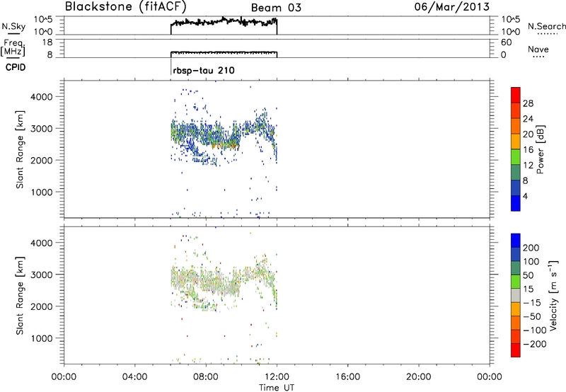This screenshot has height=392, width=566.
Task: Click the 'N.Sky' label
Action: coord(13,27)
